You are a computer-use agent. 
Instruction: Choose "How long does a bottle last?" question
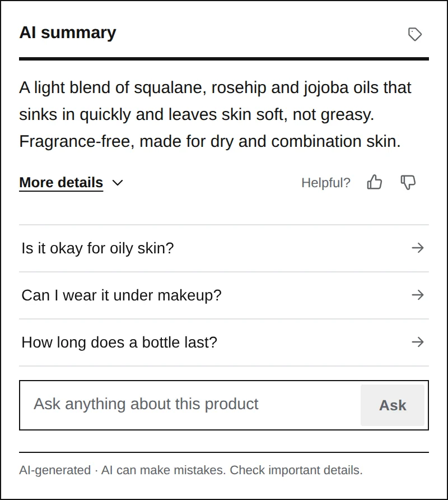pyautogui.click(x=224, y=342)
